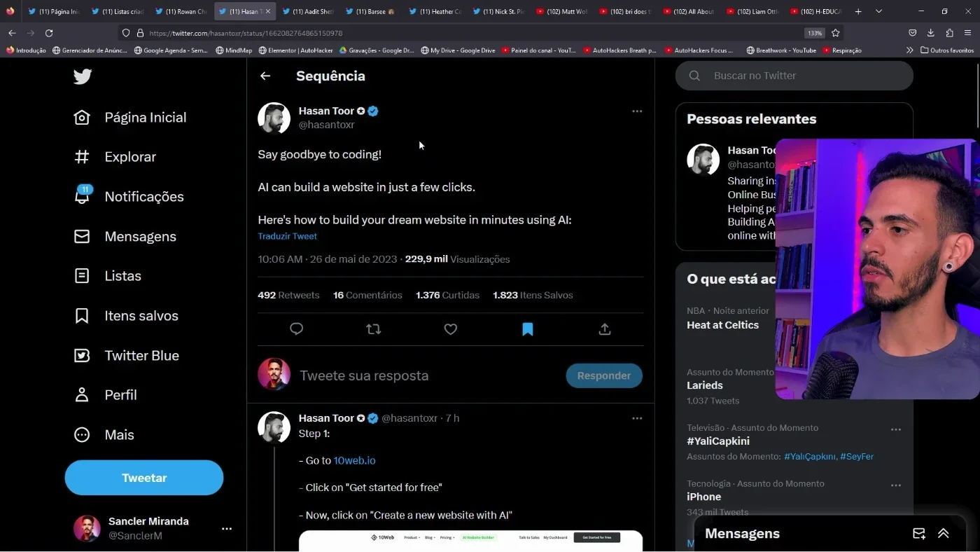Click the Tweete sua resposta field
Viewport: 980px width, 552px height.
(364, 376)
